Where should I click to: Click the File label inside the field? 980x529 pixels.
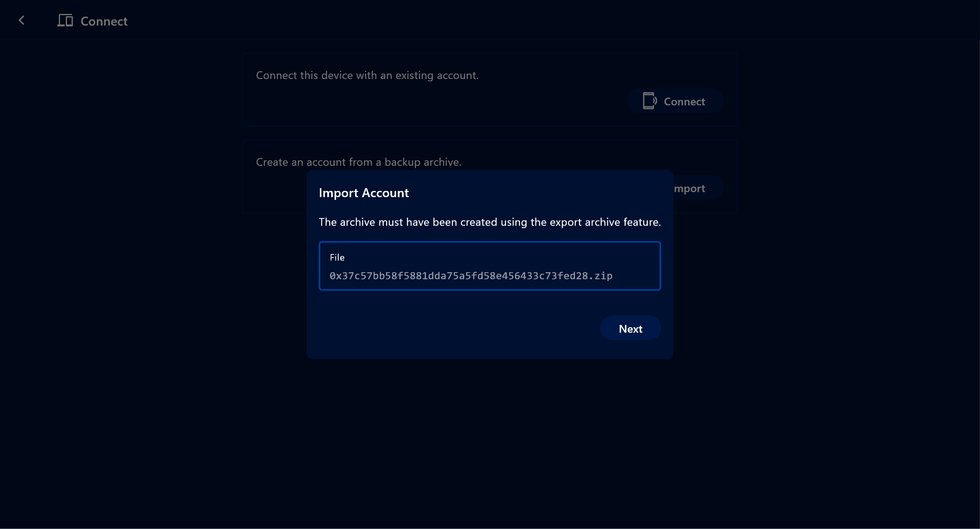pyautogui.click(x=337, y=258)
